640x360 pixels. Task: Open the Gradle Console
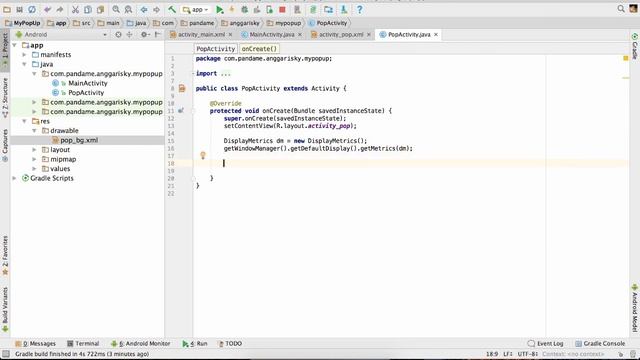click(600, 344)
